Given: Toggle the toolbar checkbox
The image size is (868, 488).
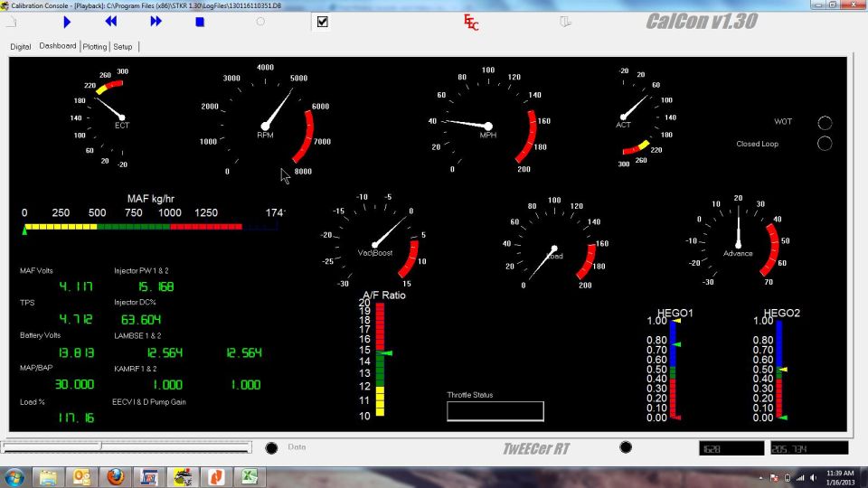Looking at the screenshot, I should (322, 22).
